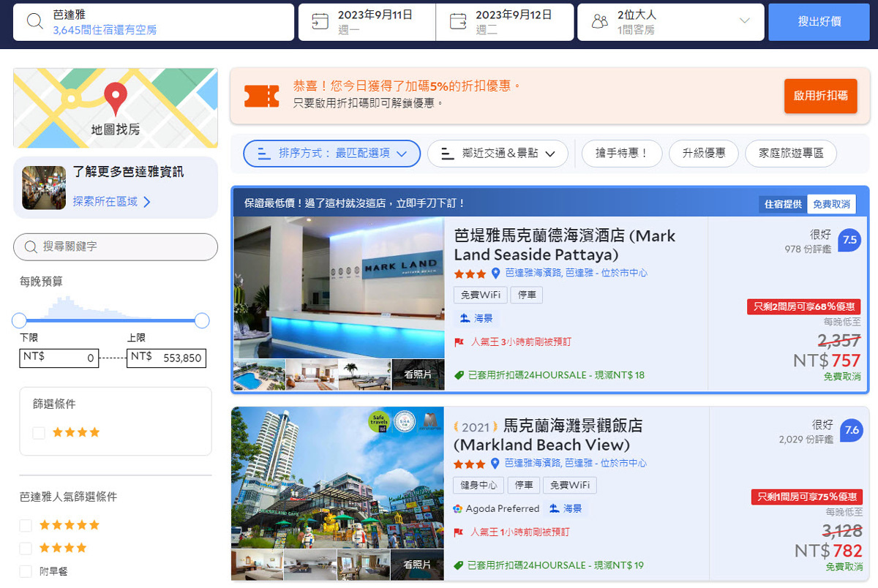Open the Markland Beach View title
Image resolution: width=878 pixels, height=588 pixels.
[x=548, y=435]
